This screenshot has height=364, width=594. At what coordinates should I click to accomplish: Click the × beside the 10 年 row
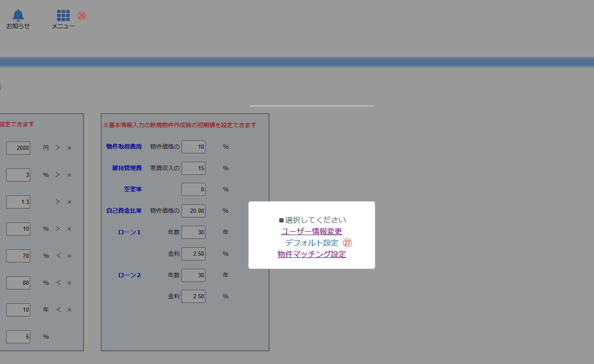point(69,310)
